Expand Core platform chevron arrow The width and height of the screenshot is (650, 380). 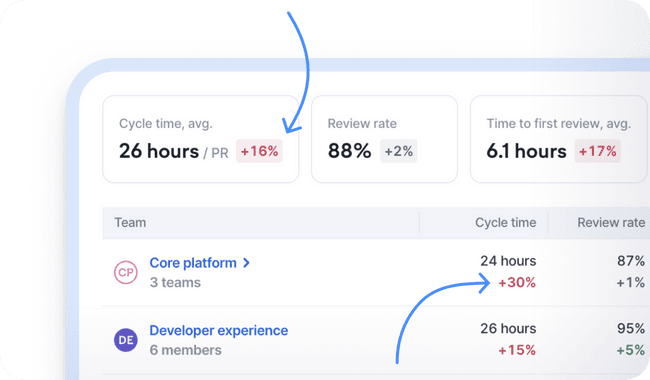click(246, 263)
